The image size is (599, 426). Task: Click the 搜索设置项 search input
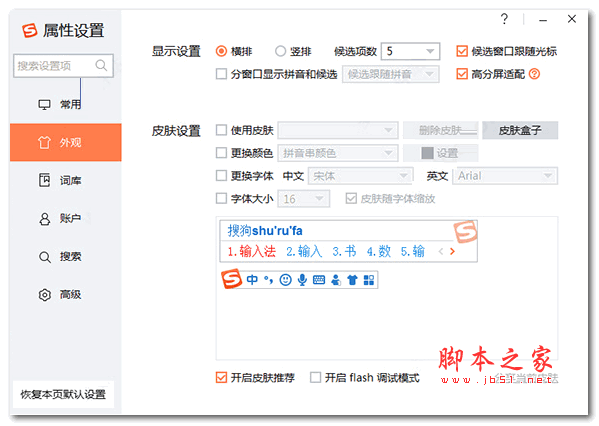point(63,66)
